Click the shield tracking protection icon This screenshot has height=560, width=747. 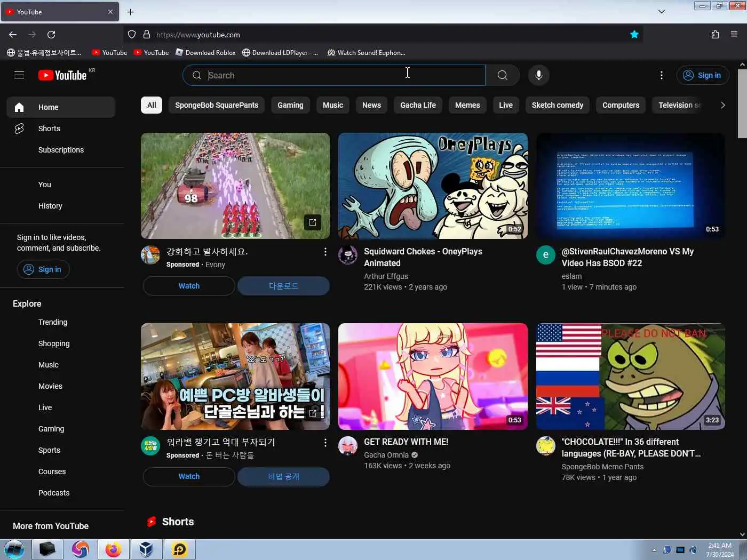132,35
